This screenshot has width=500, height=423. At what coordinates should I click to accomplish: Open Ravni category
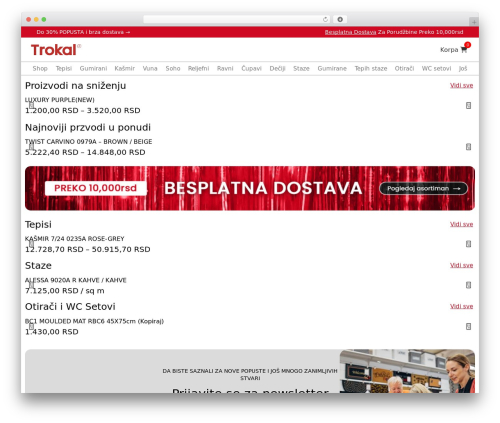click(225, 68)
